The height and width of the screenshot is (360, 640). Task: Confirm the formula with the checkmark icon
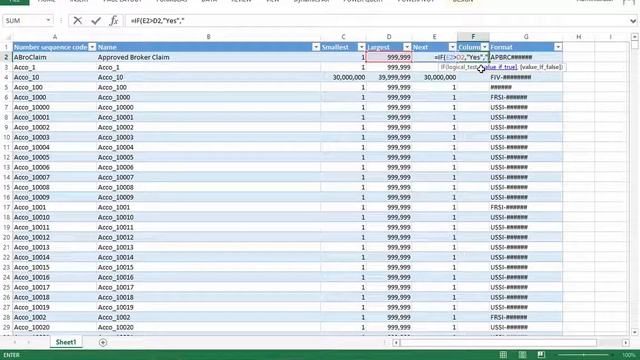coord(96,20)
